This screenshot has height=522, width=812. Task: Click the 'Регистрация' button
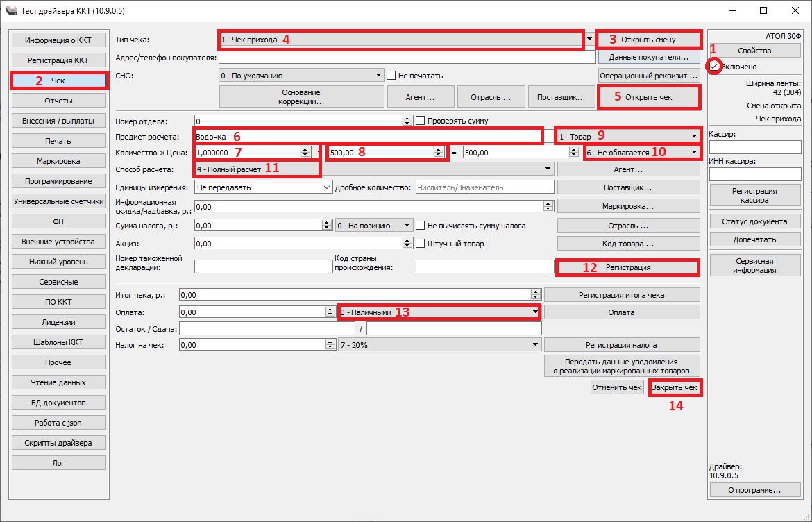pyautogui.click(x=627, y=267)
